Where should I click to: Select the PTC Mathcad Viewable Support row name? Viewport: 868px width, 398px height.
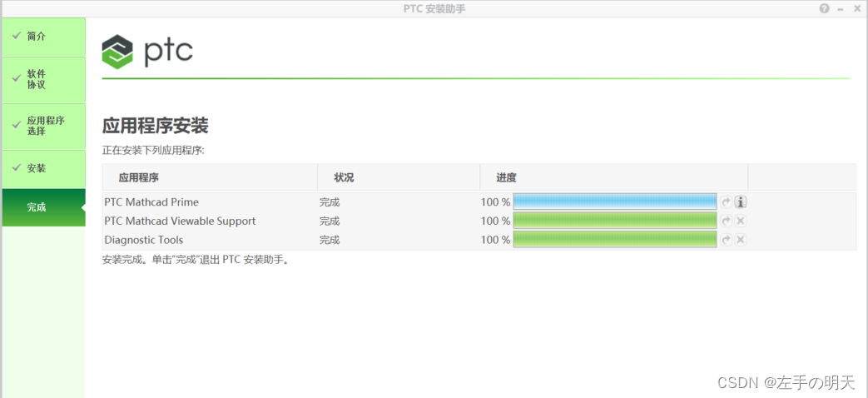pyautogui.click(x=180, y=221)
